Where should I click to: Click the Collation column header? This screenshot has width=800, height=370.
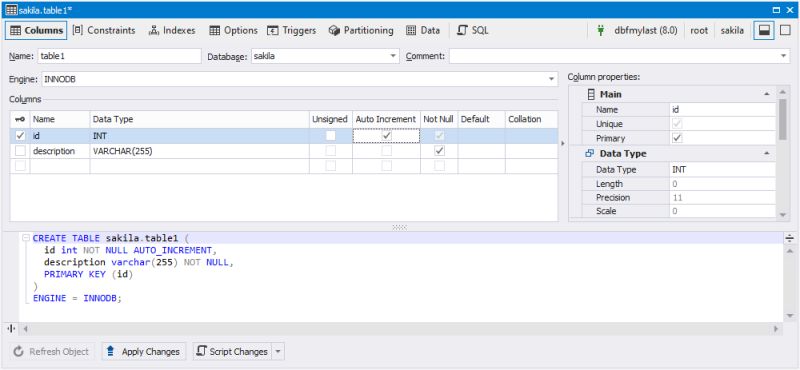[x=531, y=119]
